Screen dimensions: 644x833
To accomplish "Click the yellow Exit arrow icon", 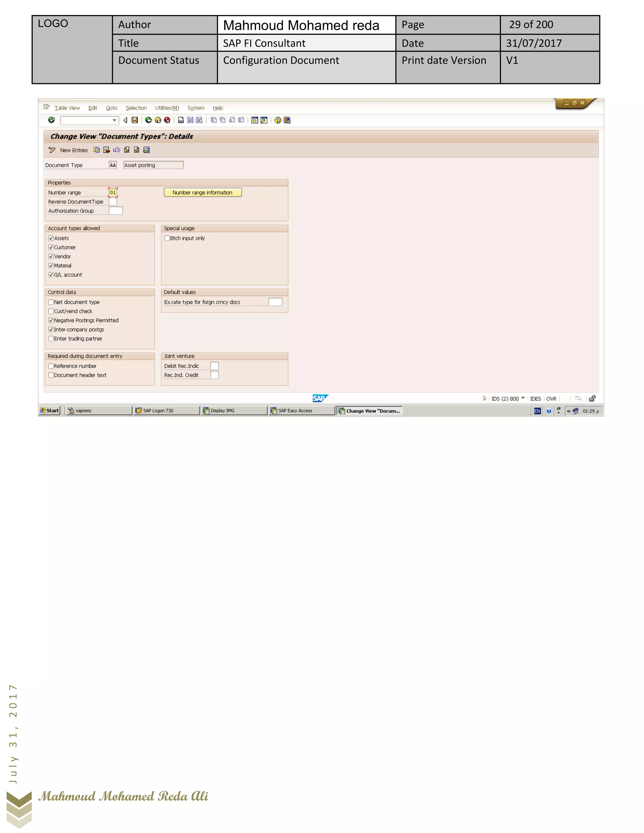I will [x=158, y=120].
